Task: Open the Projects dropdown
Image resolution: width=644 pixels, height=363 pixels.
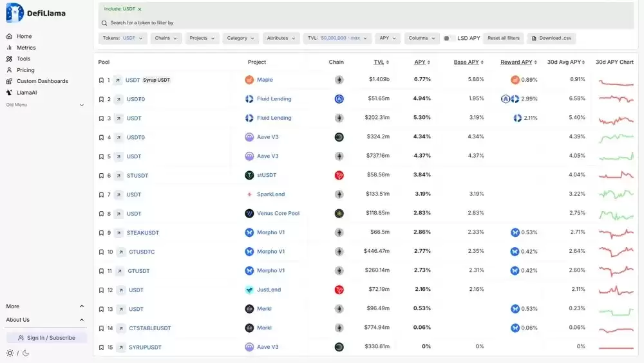Action: 202,38
